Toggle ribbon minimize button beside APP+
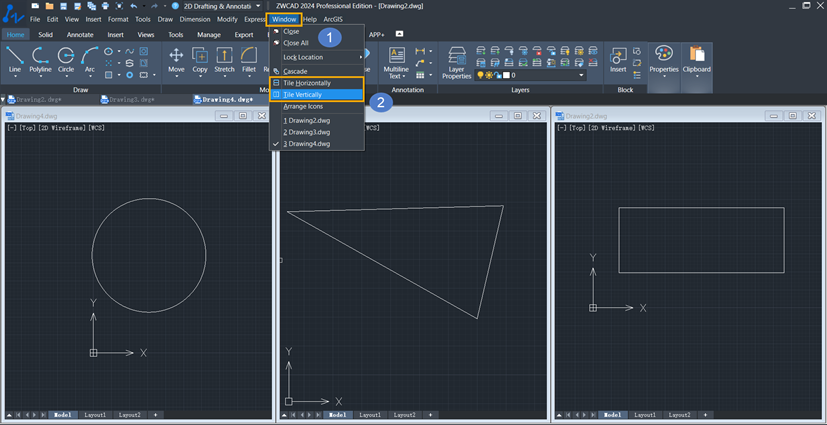The image size is (827, 425). point(399,34)
